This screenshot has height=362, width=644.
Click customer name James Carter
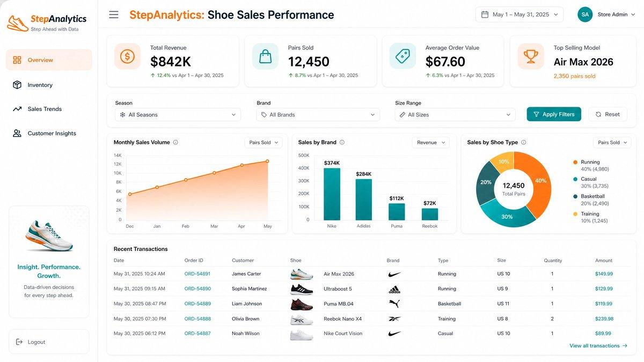point(246,274)
